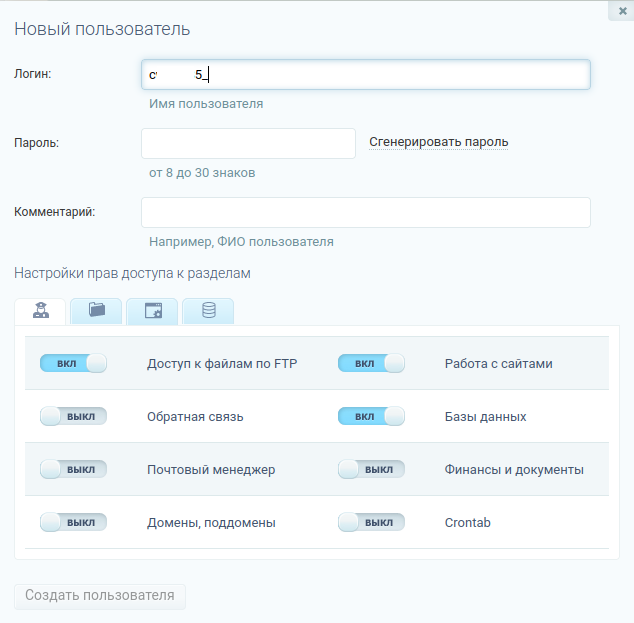Screen dimensions: 634x623
Task: Enable Финансы и документы toggle
Action: click(x=371, y=469)
